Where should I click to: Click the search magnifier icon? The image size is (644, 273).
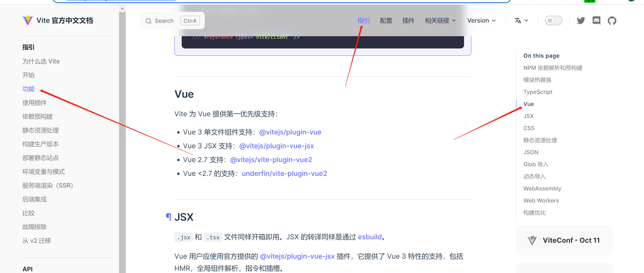[x=148, y=21]
